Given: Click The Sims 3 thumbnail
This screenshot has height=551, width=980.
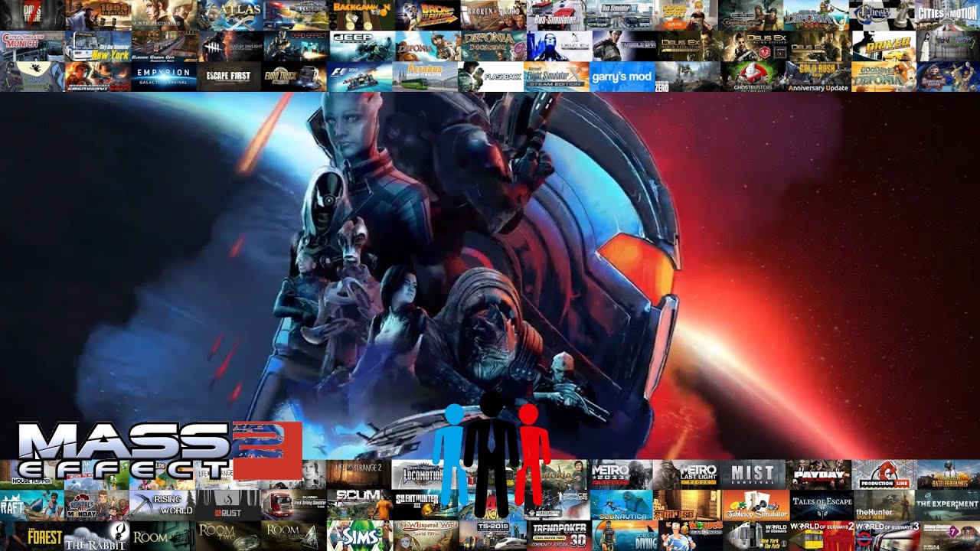Looking at the screenshot, I should point(359,536).
